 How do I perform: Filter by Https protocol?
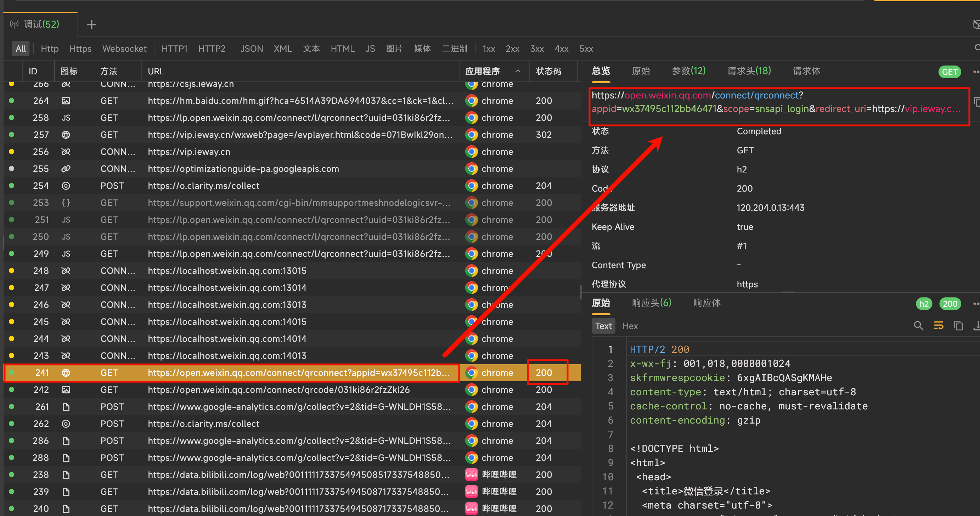(80, 49)
